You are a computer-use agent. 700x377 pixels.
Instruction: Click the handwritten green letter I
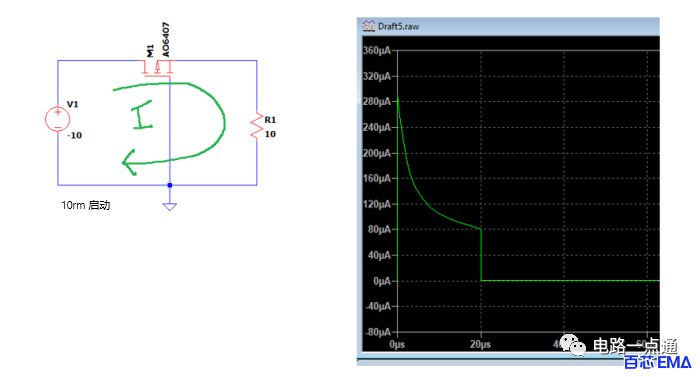(x=142, y=115)
